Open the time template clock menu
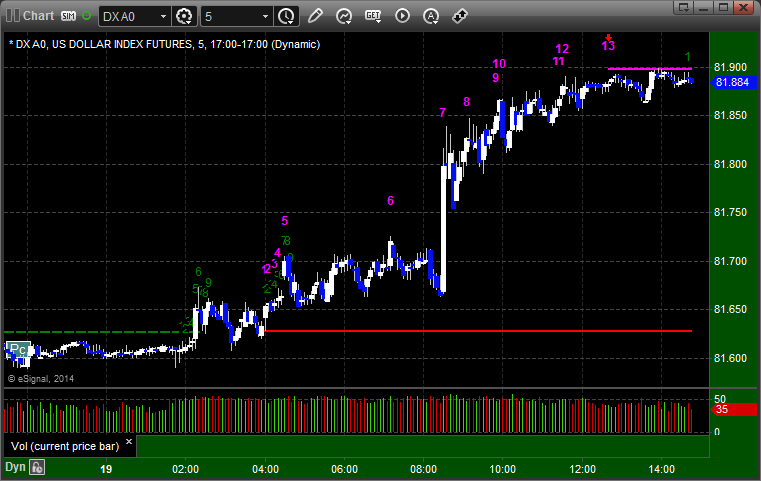The width and height of the screenshot is (761, 481). click(x=286, y=17)
